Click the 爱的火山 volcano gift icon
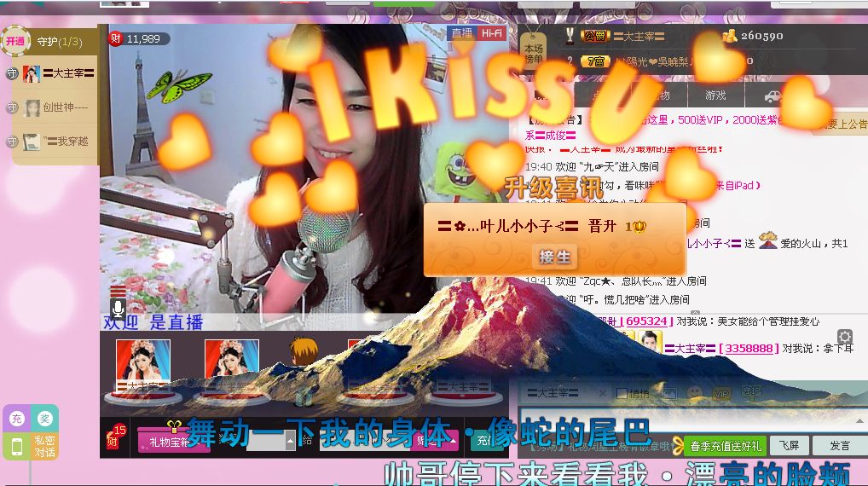868x486 pixels. pyautogui.click(x=767, y=240)
